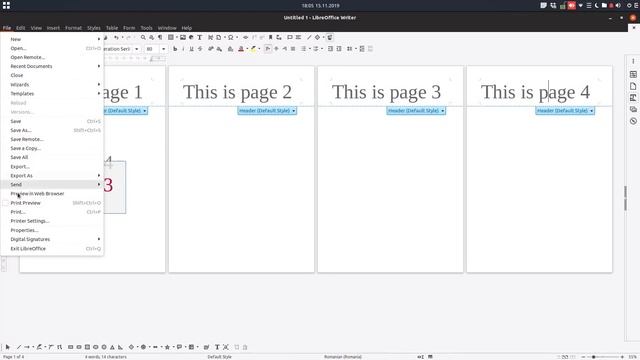Click the Insert Page Break icon

(x=211, y=37)
